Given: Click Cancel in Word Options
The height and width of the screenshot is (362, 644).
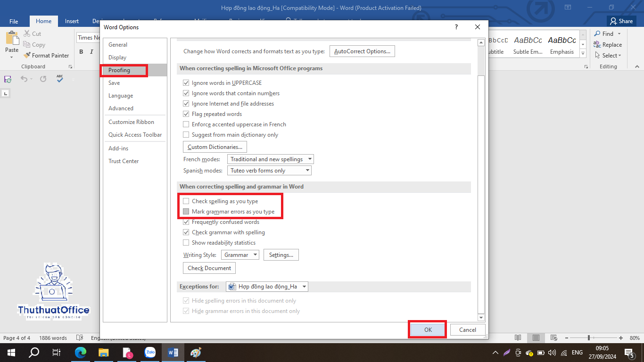Looking at the screenshot, I should point(468,330).
